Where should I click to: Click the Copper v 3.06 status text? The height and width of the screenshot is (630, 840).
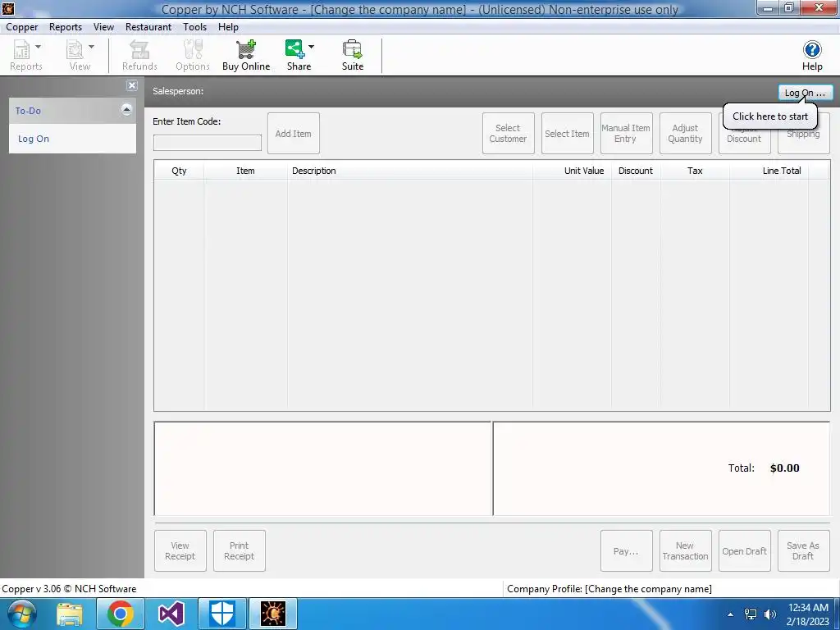pyautogui.click(x=69, y=589)
